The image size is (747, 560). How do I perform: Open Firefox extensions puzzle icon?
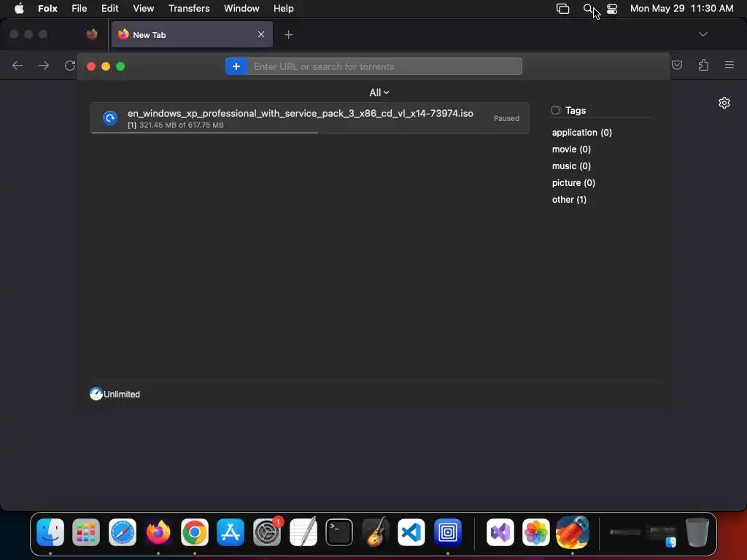pyautogui.click(x=704, y=65)
